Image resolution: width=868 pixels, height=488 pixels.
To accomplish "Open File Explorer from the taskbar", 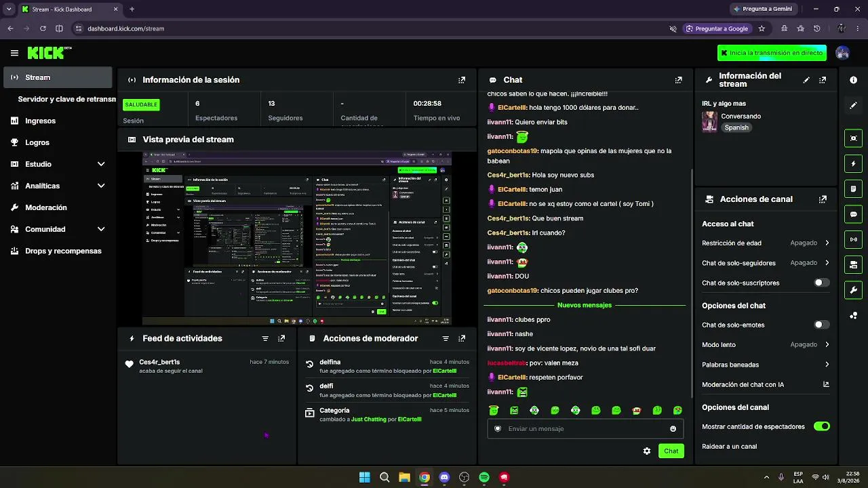I will [x=404, y=477].
